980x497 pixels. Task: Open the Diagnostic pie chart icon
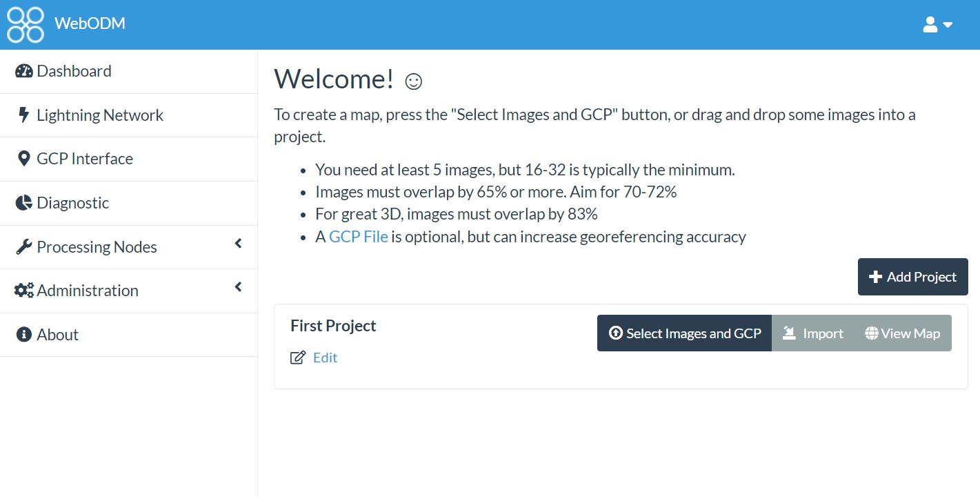24,203
